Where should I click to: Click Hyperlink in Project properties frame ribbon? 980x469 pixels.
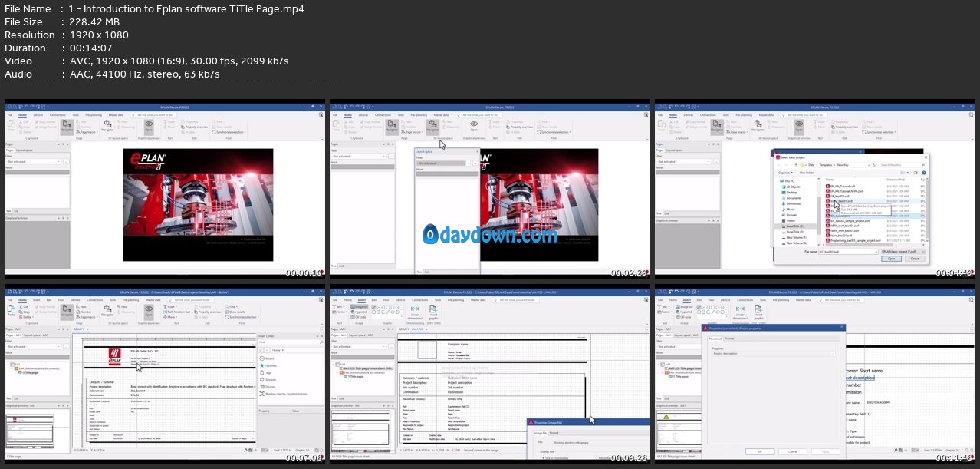(x=685, y=312)
